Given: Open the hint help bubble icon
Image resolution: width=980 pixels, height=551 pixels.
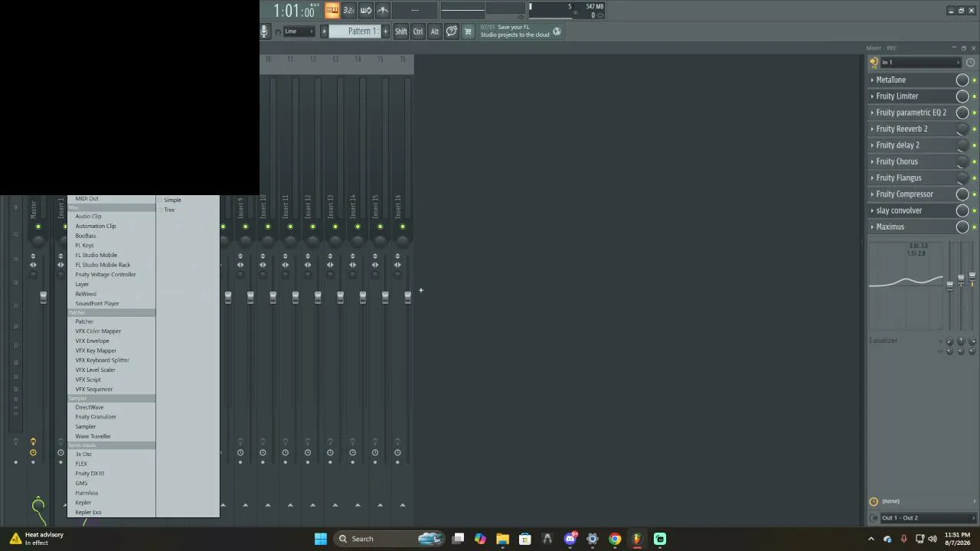Looking at the screenshot, I should point(452,31).
